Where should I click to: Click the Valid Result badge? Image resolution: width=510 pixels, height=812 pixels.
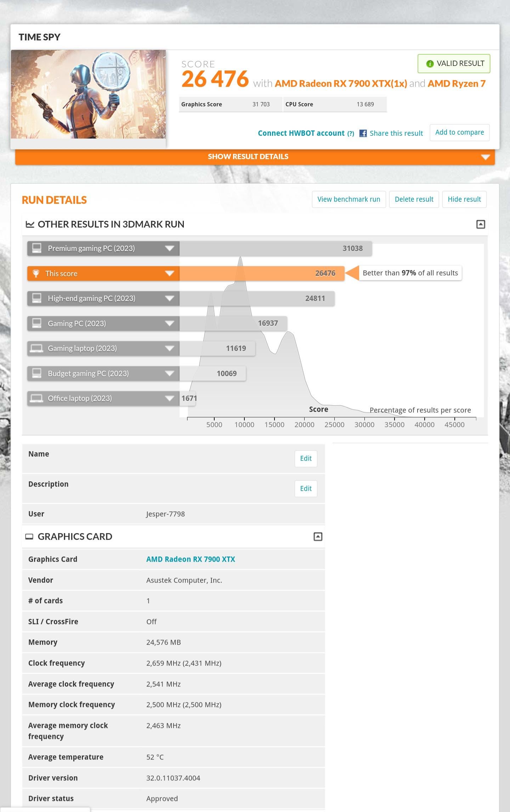[x=454, y=64]
